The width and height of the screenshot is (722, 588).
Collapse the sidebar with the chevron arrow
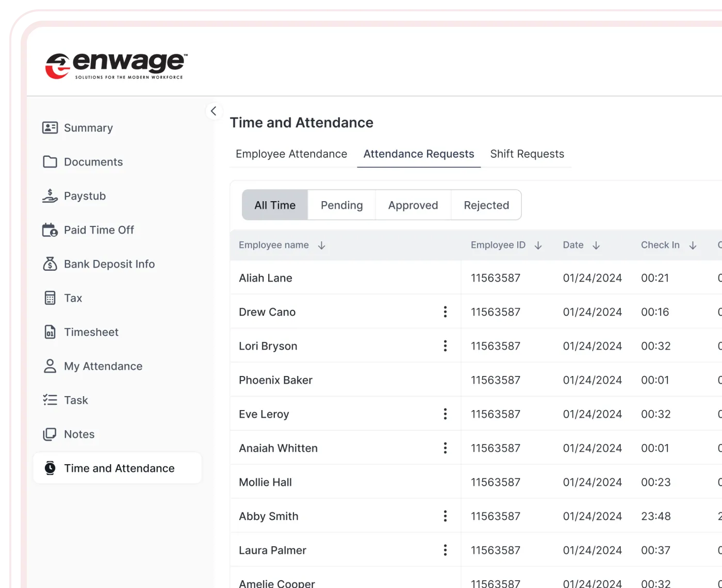[214, 111]
